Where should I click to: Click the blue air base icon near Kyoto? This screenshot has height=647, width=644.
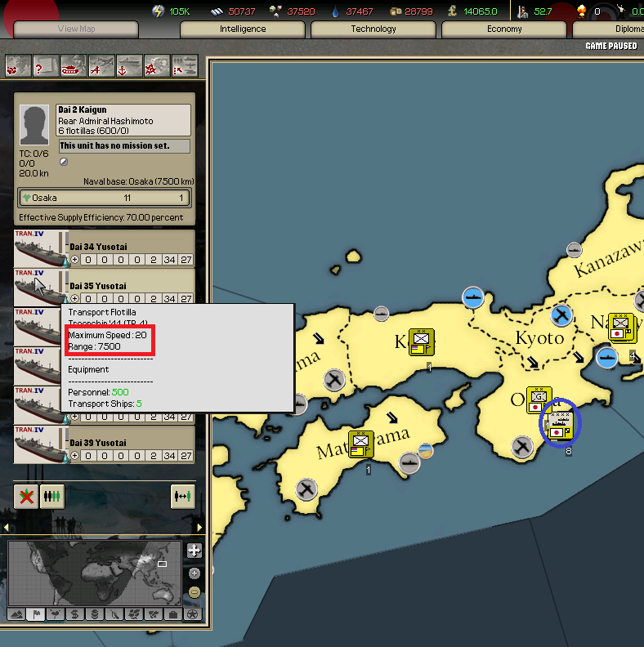point(561,315)
